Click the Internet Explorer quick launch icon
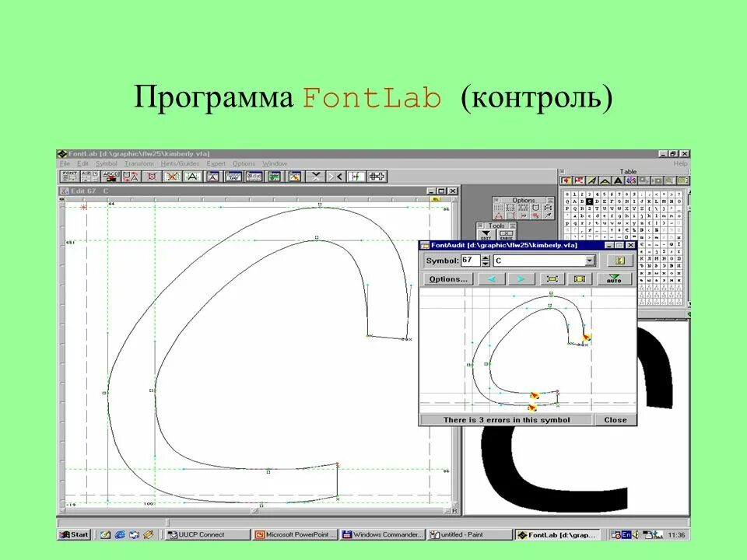The width and height of the screenshot is (747, 560). point(120,535)
